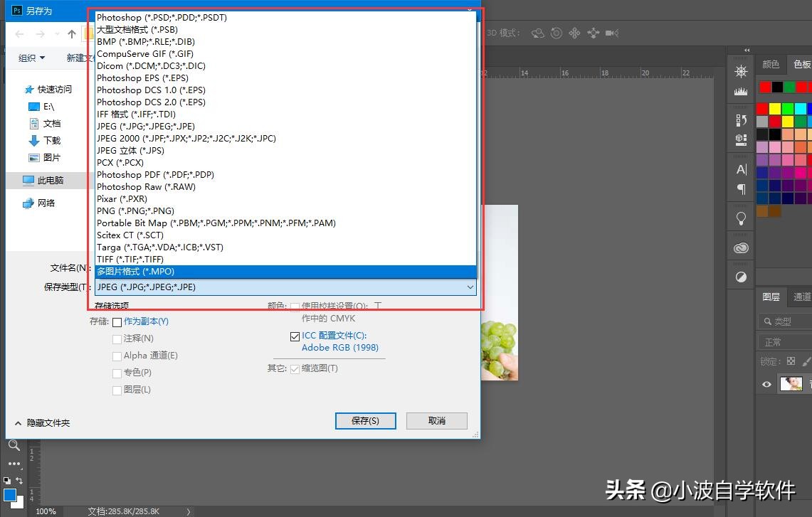This screenshot has height=517, width=812.
Task: Select 网络 in navigation pane
Action: pos(39,203)
